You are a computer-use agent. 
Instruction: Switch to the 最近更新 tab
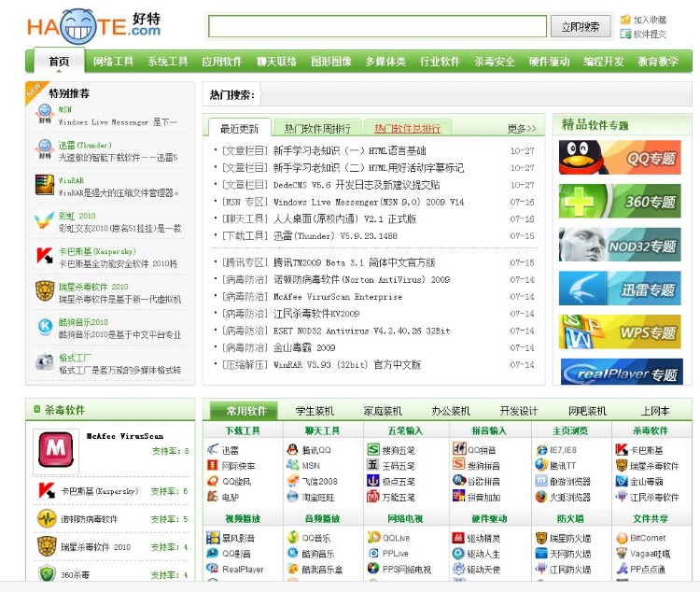[x=239, y=128]
